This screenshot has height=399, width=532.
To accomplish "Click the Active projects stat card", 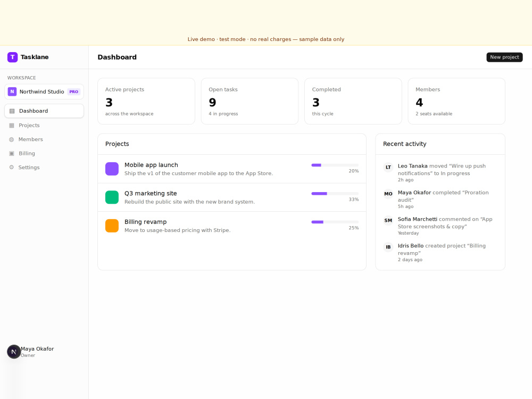I will tap(146, 101).
